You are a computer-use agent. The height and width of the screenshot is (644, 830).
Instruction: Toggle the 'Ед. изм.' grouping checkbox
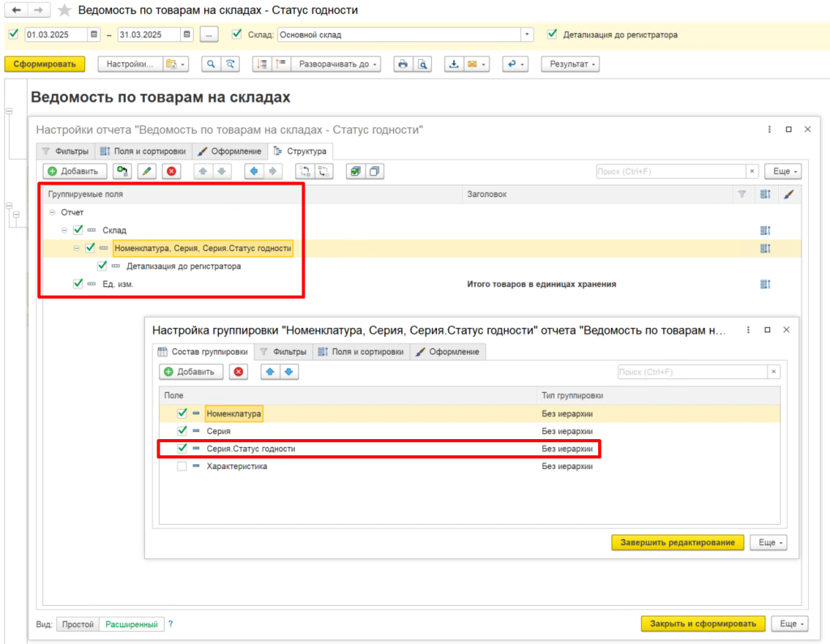(x=78, y=284)
